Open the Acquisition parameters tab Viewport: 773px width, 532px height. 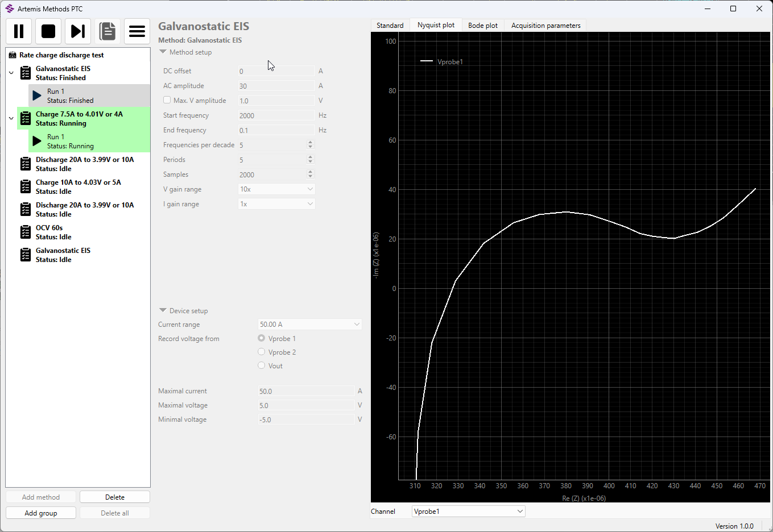tap(545, 26)
